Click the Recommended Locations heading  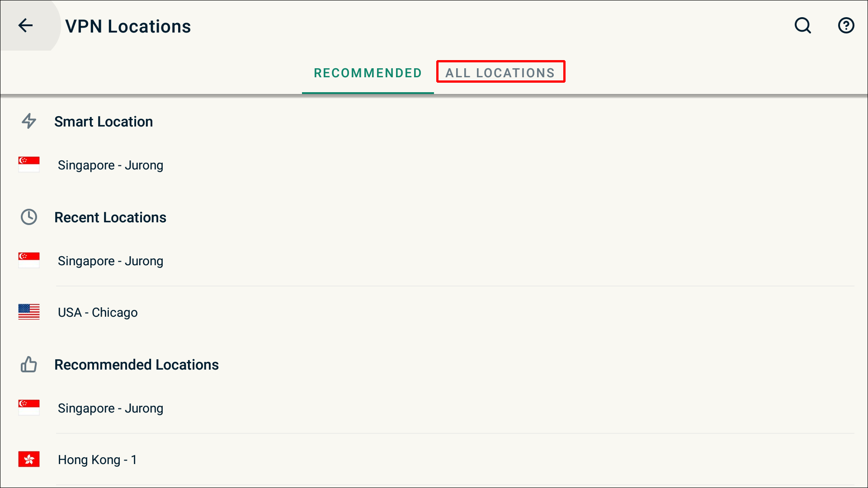point(137,365)
